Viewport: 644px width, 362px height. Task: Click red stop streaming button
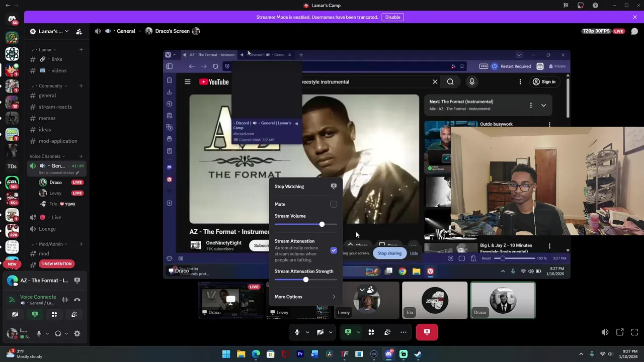(427, 332)
